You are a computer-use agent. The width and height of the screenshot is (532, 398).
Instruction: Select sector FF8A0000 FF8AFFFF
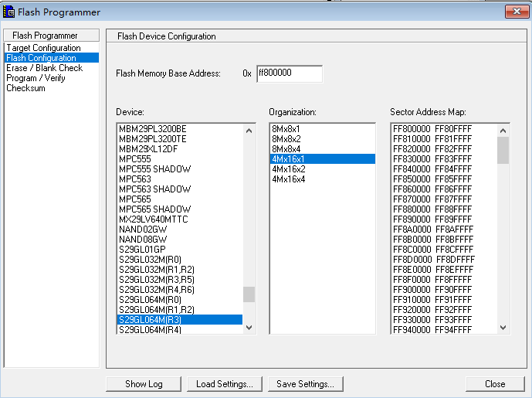pyautogui.click(x=444, y=230)
